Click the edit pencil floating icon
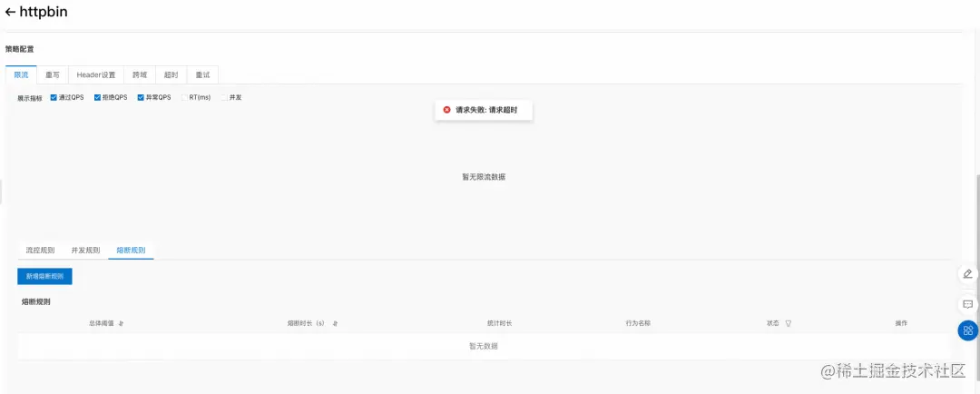Viewport: 980px width, 394px height. 967,274
